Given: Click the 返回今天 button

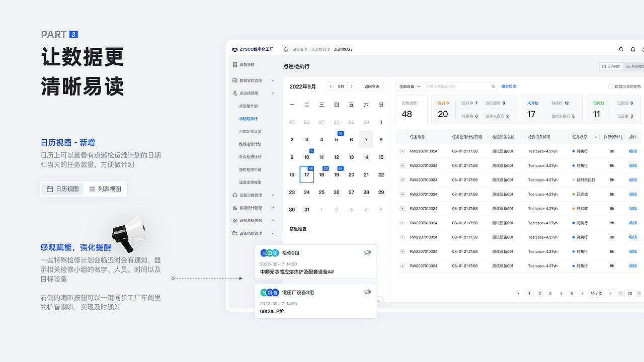Looking at the screenshot, I should pyautogui.click(x=372, y=86).
